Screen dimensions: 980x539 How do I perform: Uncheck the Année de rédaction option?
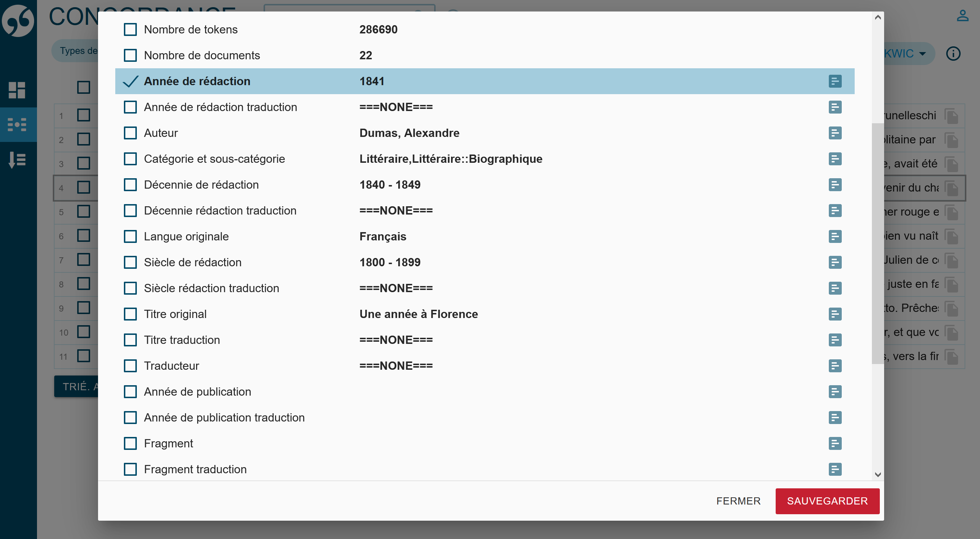pos(130,81)
